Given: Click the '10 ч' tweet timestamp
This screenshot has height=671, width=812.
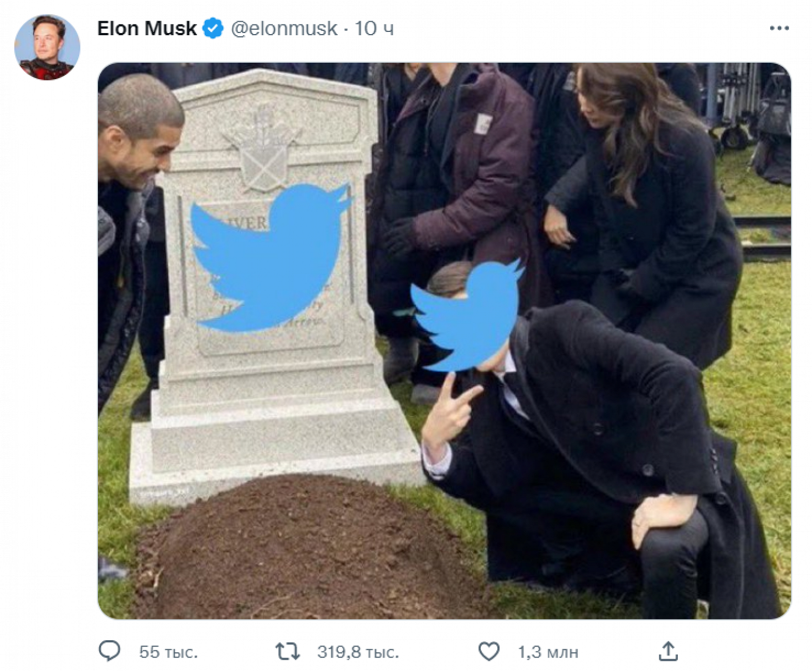Looking at the screenshot, I should (x=374, y=28).
